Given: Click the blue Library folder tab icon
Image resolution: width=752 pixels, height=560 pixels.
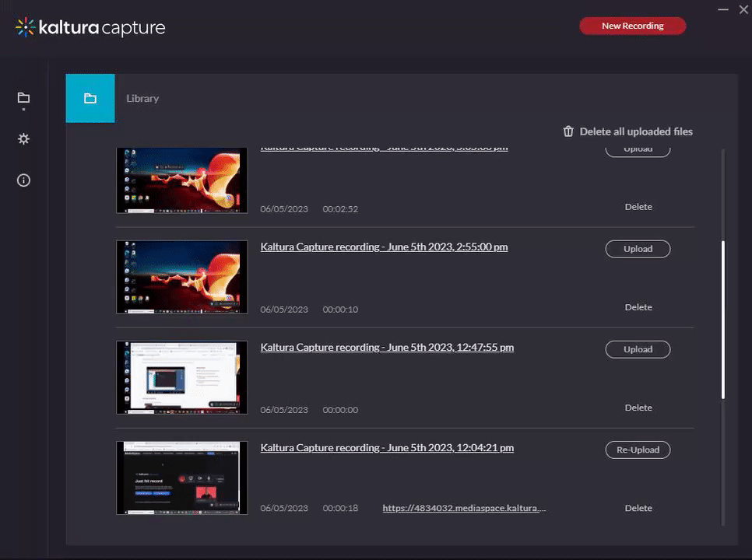Looking at the screenshot, I should [x=90, y=99].
